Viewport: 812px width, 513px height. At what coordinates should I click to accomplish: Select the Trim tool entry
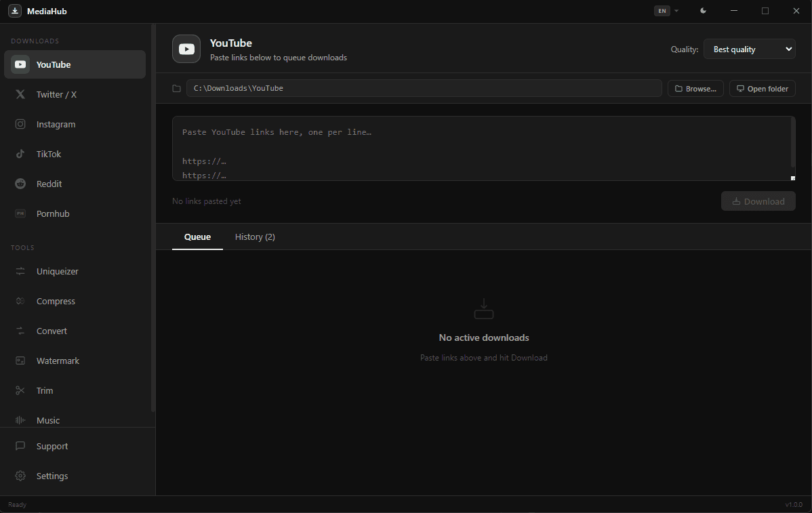(x=75, y=390)
